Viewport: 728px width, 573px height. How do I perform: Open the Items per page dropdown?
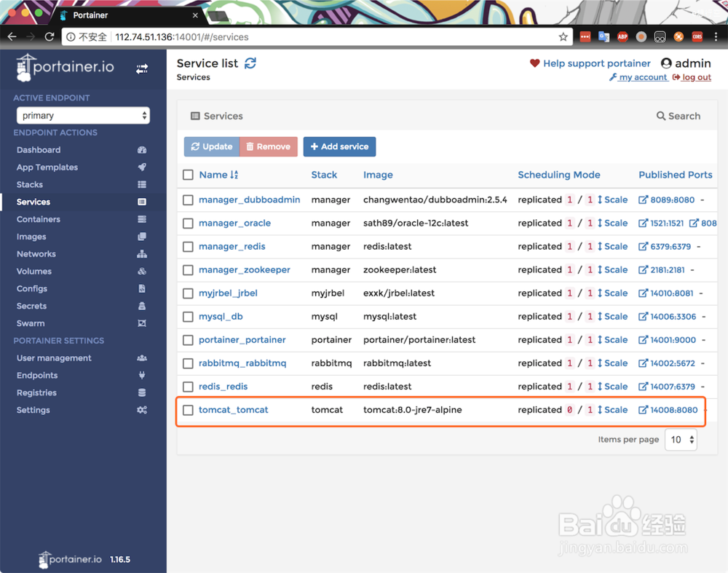(x=681, y=439)
